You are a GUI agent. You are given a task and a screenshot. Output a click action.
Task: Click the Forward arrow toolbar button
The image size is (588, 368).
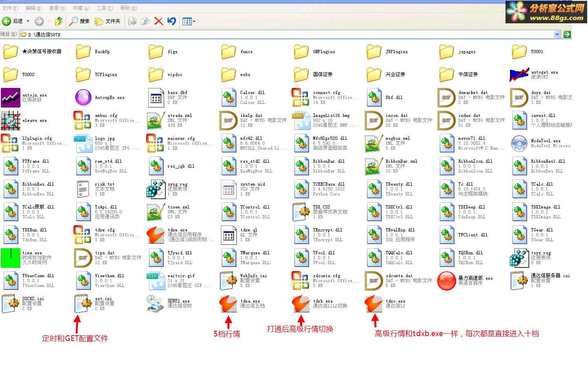(x=39, y=21)
